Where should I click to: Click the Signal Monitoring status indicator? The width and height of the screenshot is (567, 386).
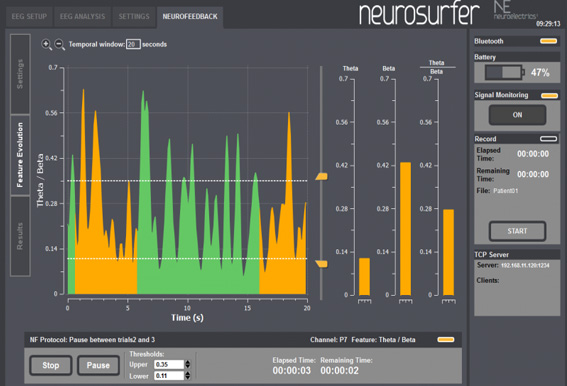[x=549, y=96]
